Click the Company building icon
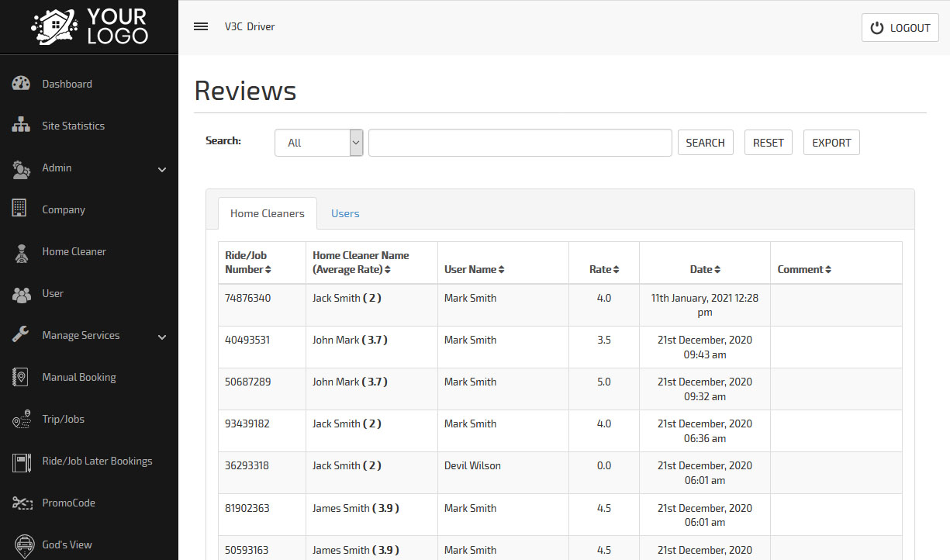The height and width of the screenshot is (560, 950). [x=21, y=209]
